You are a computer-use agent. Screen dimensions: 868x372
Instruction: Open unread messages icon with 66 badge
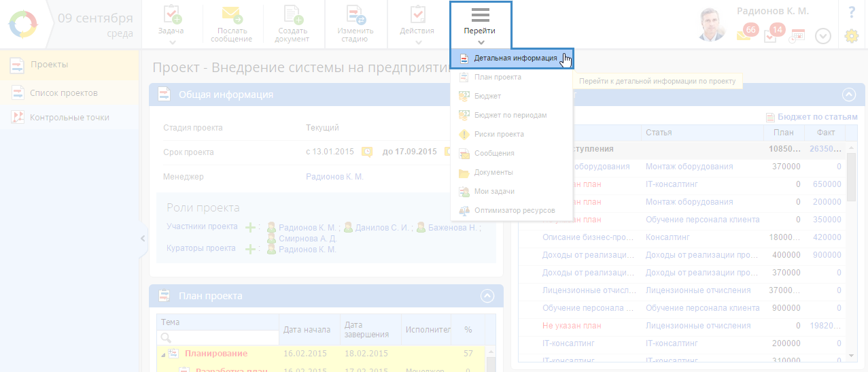[745, 34]
